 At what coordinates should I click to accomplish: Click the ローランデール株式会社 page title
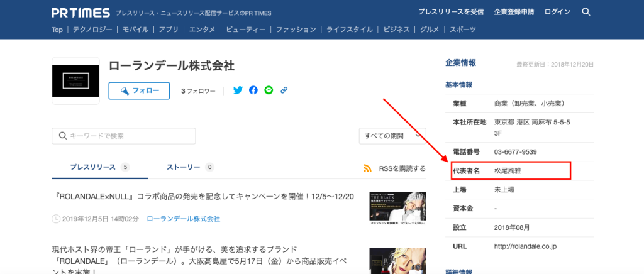point(172,65)
